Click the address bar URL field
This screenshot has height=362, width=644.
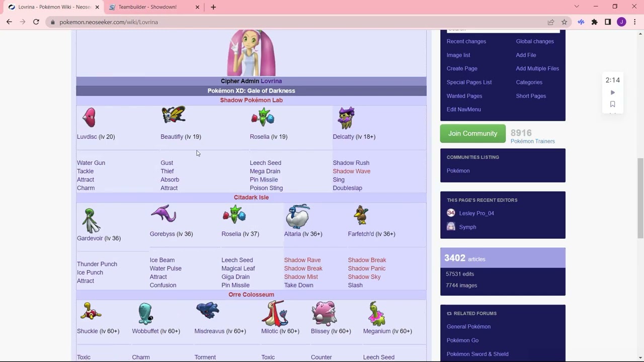click(297, 22)
